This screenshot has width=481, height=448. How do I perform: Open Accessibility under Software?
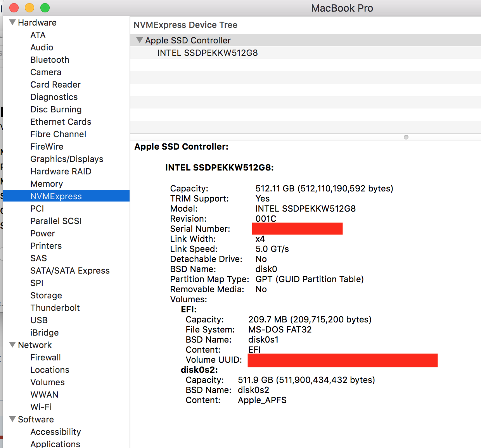[56, 432]
